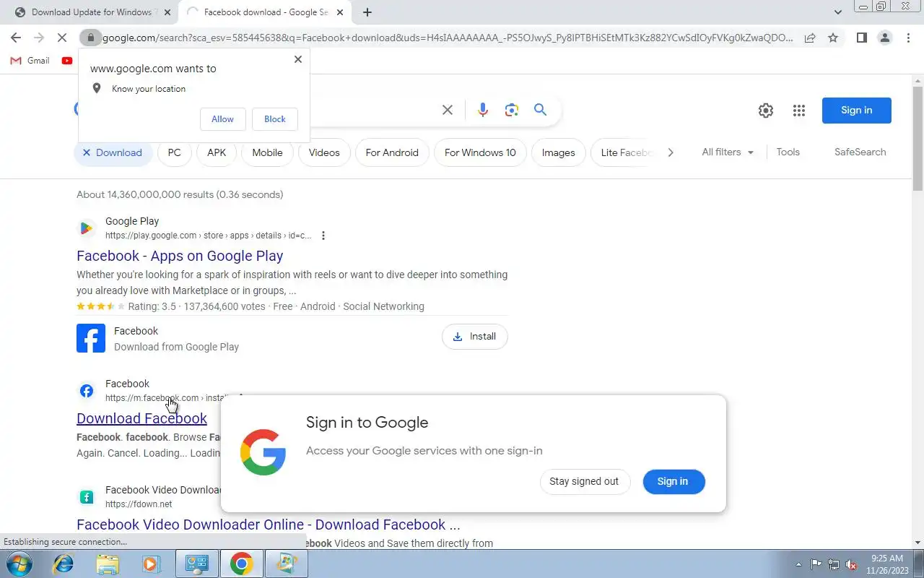Open the Tools option
This screenshot has width=924, height=578.
(788, 152)
